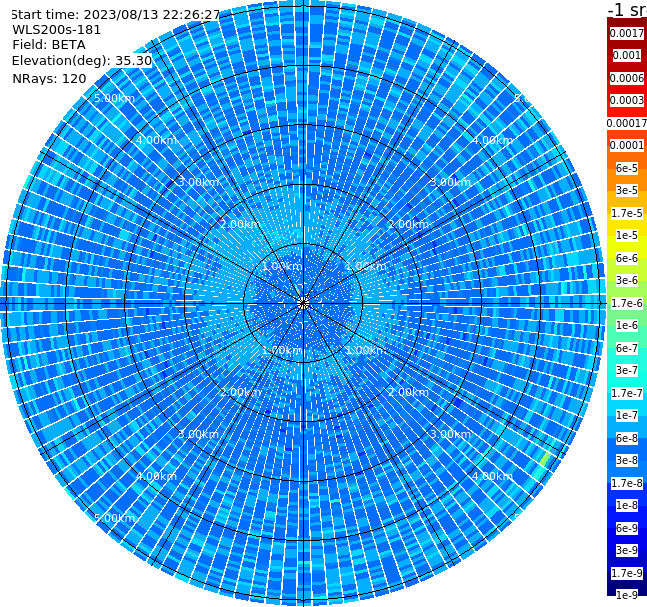Click the 1e-5 color bar label
647x607 pixels.
pyautogui.click(x=627, y=235)
